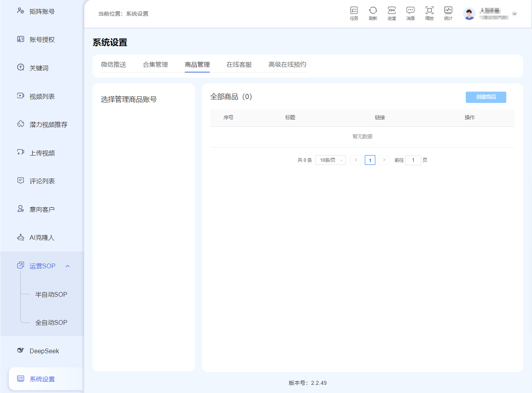Click the 视频列表 sidebar icon
This screenshot has height=393, width=532.
coord(21,96)
